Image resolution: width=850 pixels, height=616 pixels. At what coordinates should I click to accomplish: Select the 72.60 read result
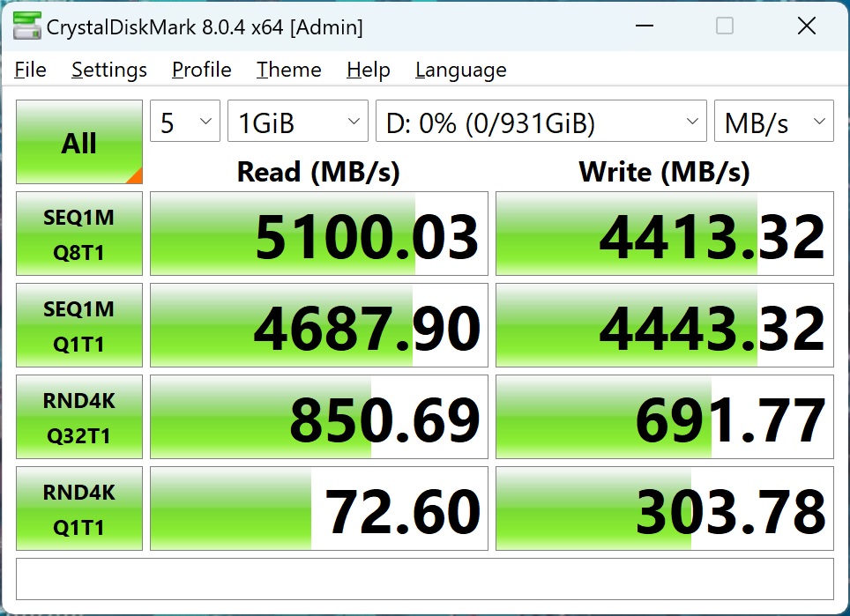(x=319, y=508)
